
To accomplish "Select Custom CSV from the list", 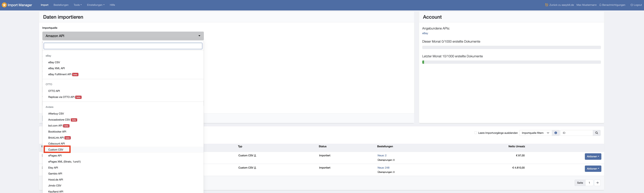I will (x=56, y=150).
